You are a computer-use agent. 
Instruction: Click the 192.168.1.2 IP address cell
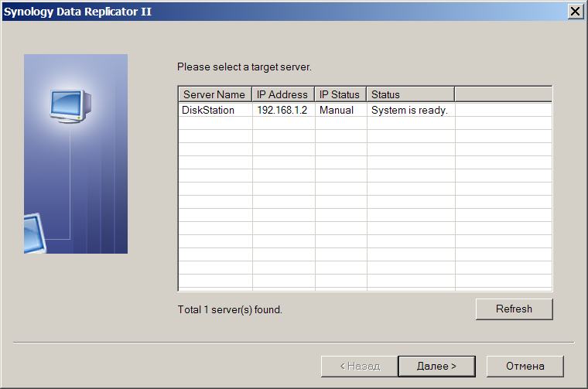pyautogui.click(x=282, y=110)
